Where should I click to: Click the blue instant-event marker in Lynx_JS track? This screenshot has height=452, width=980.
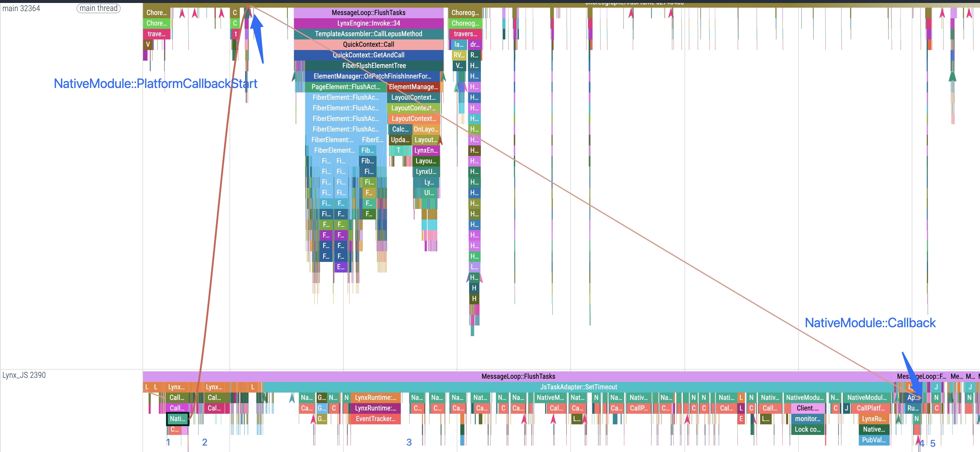(x=292, y=398)
